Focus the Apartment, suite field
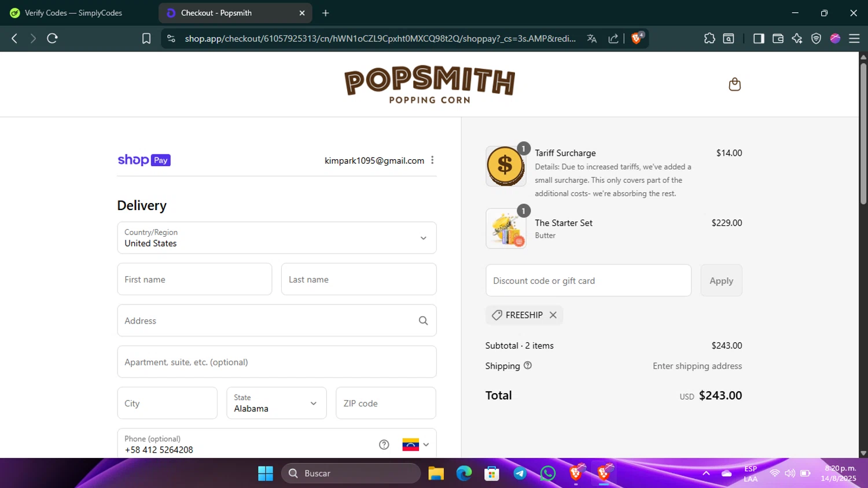This screenshot has height=488, width=868. tap(277, 362)
